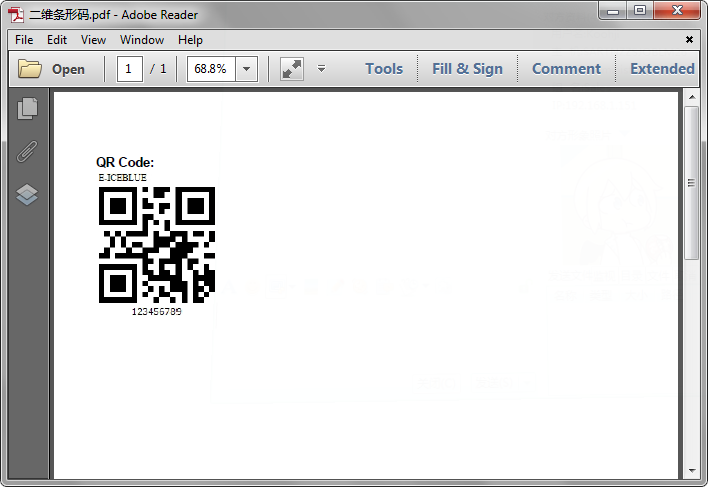Open the Help menu
This screenshot has height=487, width=708.
coord(190,40)
